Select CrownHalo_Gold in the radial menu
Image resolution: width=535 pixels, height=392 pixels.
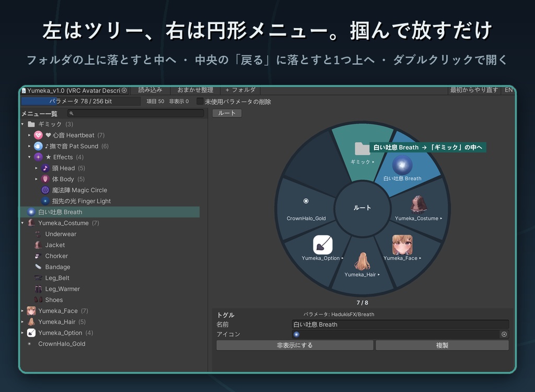[x=306, y=209]
